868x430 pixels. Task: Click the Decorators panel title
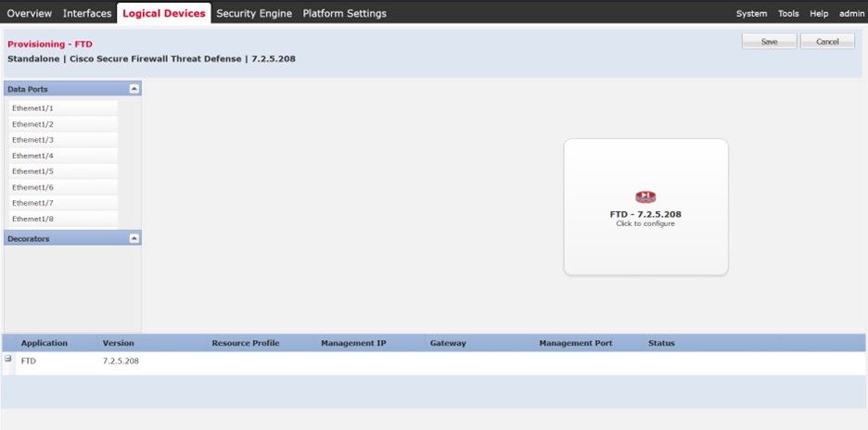coord(28,238)
